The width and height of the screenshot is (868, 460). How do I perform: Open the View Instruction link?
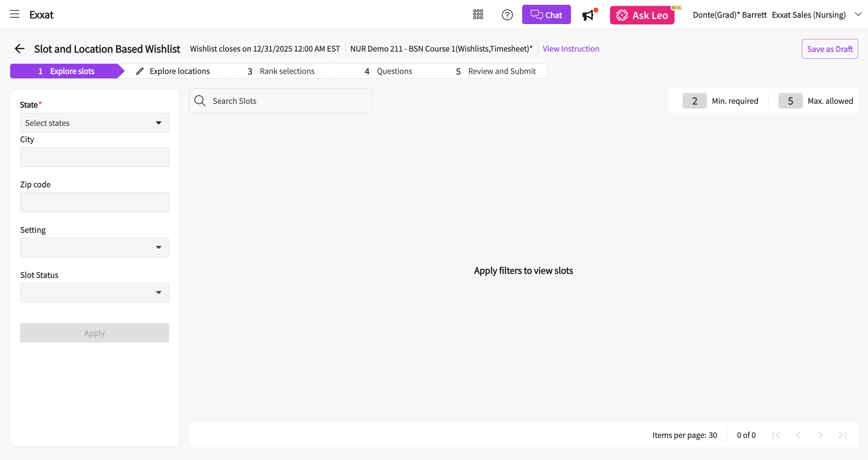coord(571,49)
